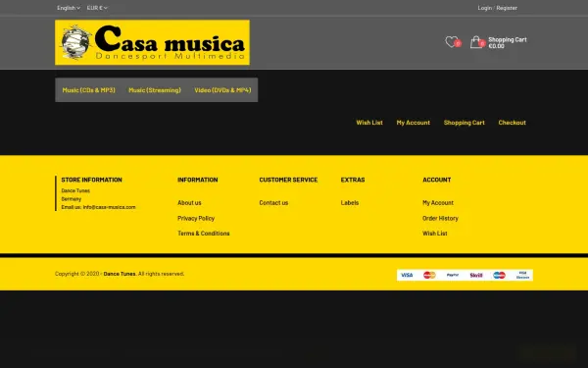Click the Maestro payment icon
588x368 pixels.
pyautogui.click(x=499, y=275)
